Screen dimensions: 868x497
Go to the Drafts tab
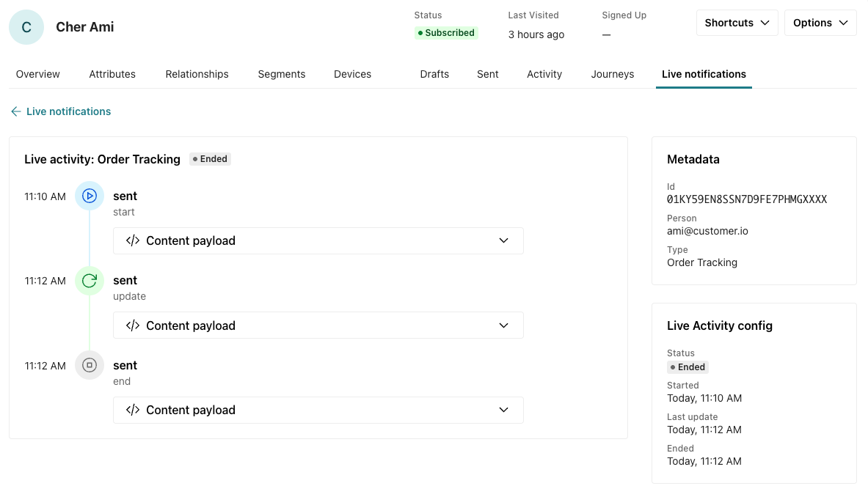(x=434, y=74)
